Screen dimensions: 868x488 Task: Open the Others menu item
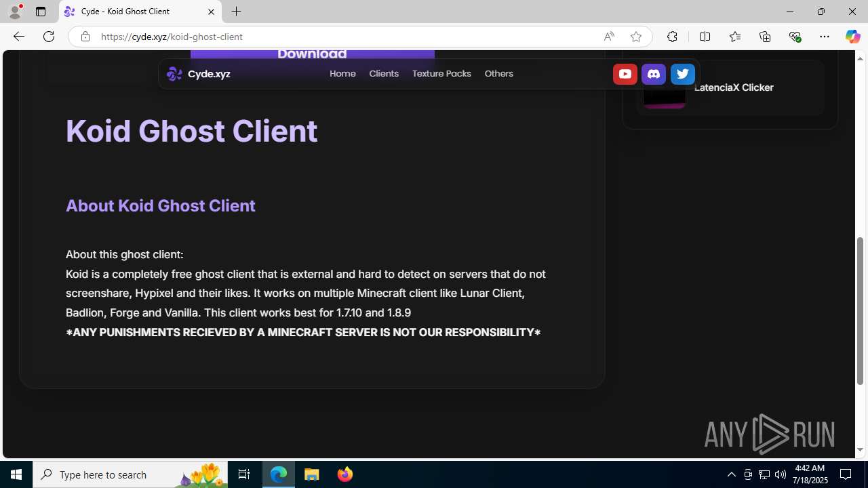498,74
